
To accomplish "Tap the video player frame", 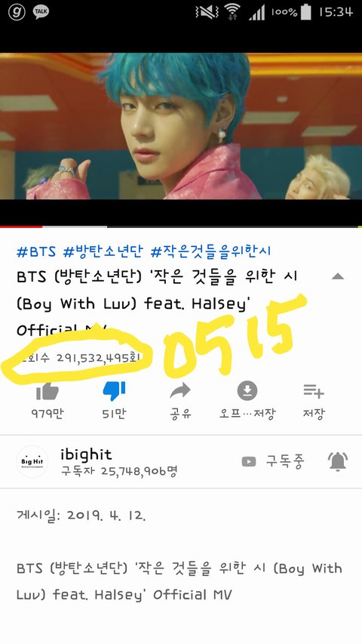I will [181, 126].
